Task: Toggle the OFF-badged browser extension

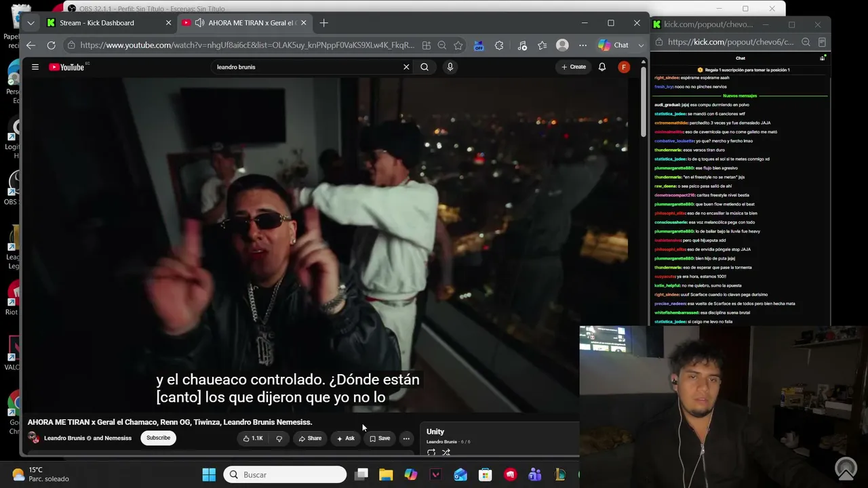Action: [x=479, y=45]
